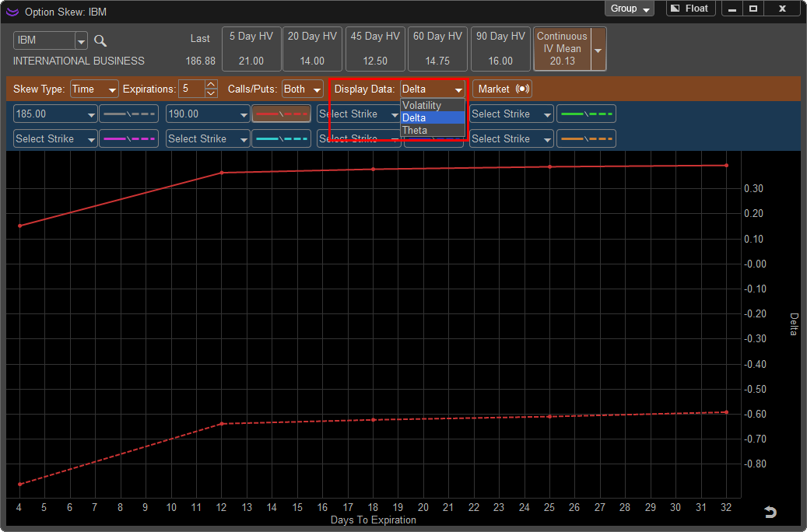The image size is (807, 532).
Task: Click dashed red line point at 18 days
Action: tap(374, 420)
